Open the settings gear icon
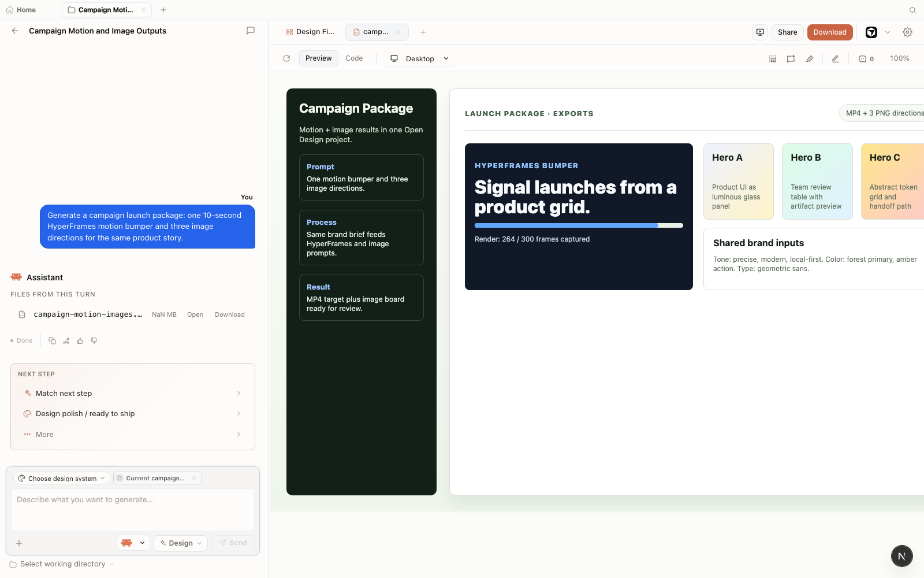This screenshot has width=924, height=578. [908, 32]
